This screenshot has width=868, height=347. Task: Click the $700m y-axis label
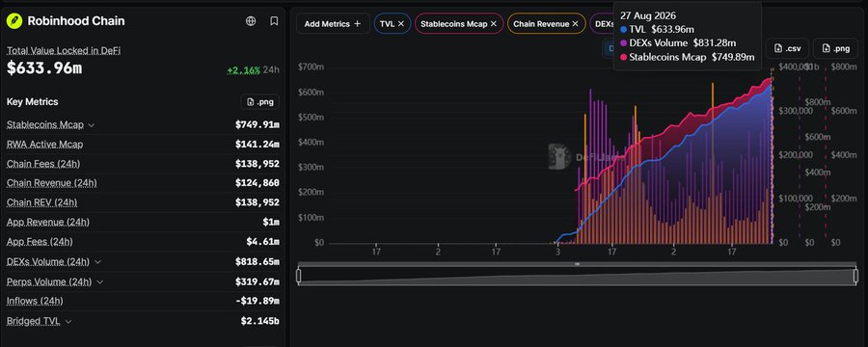point(311,67)
